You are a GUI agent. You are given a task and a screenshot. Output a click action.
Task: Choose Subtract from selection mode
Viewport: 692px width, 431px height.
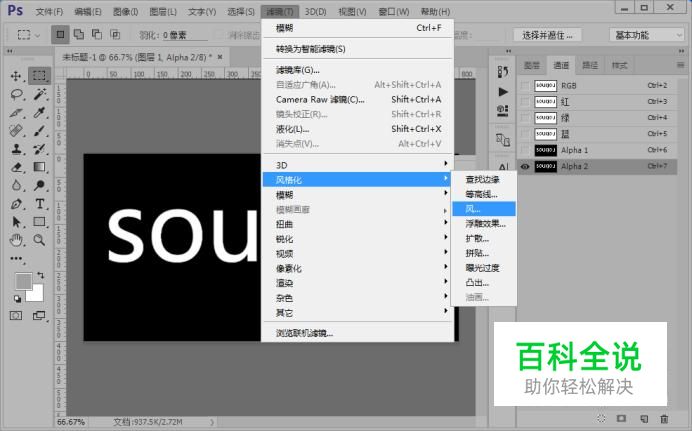(97, 34)
